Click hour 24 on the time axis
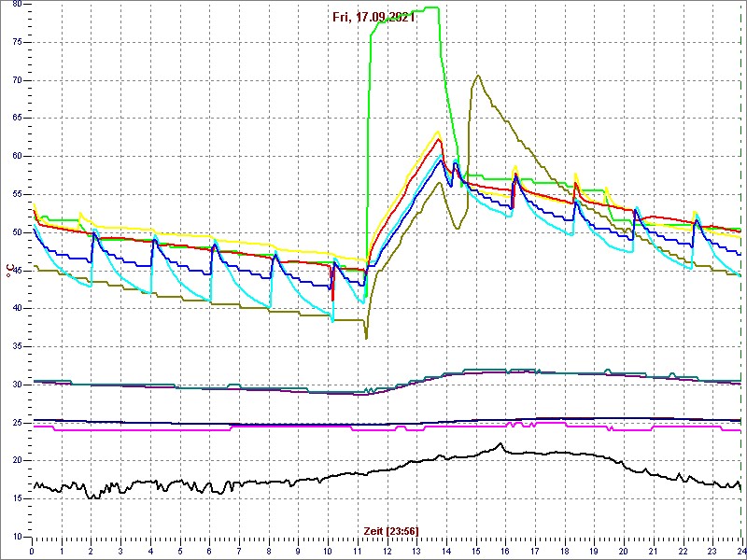 [x=740, y=551]
